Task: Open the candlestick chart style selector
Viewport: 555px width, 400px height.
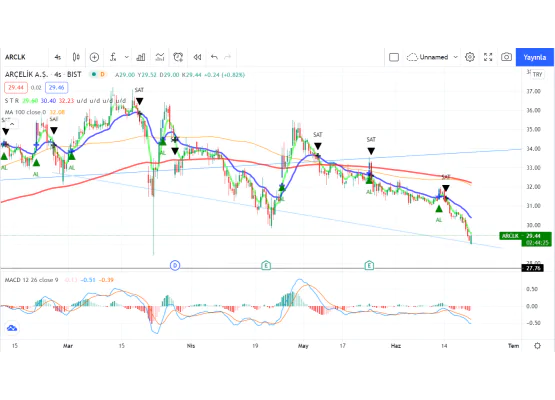Action: click(x=76, y=57)
